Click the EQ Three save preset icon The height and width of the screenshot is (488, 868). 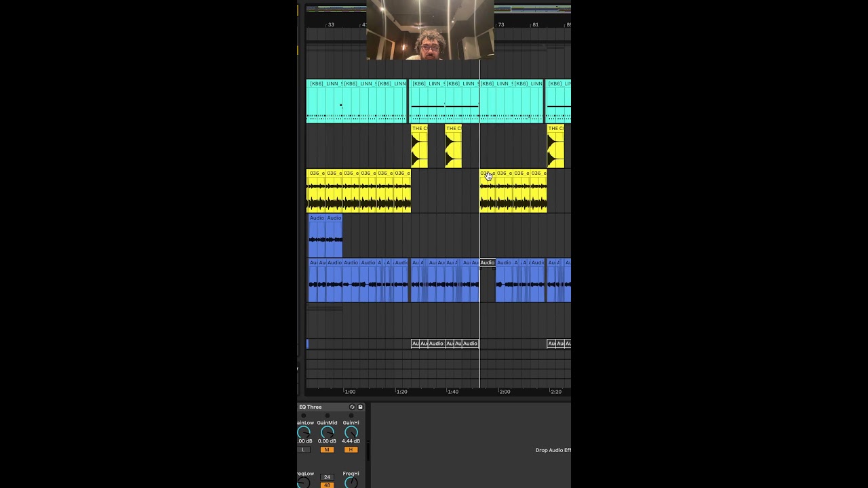pos(360,407)
